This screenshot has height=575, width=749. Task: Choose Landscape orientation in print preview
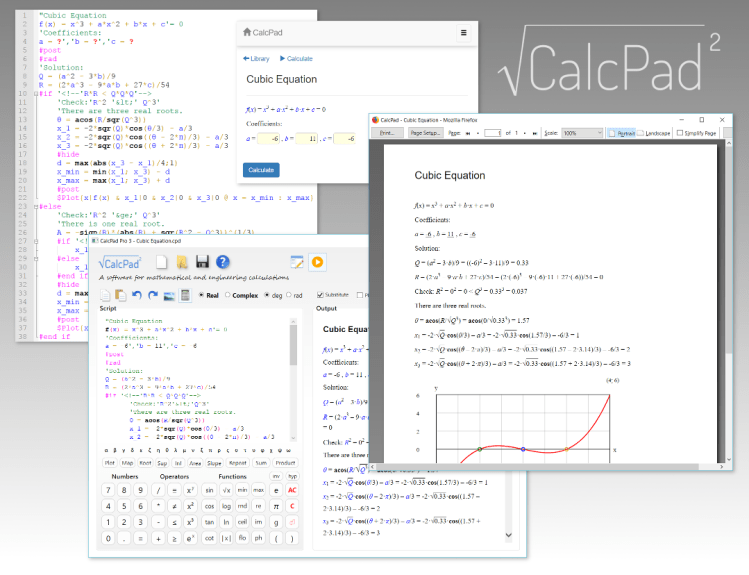(x=654, y=133)
